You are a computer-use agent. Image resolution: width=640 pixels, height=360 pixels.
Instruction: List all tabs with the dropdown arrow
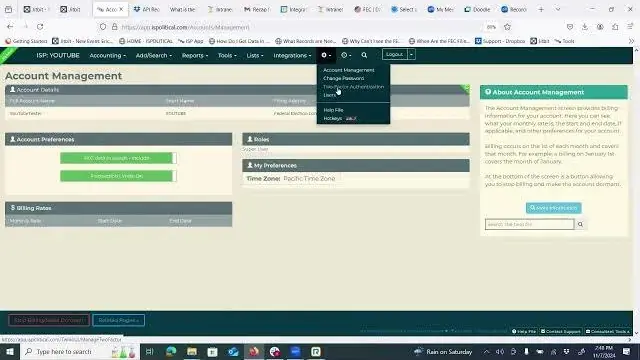coord(558,9)
